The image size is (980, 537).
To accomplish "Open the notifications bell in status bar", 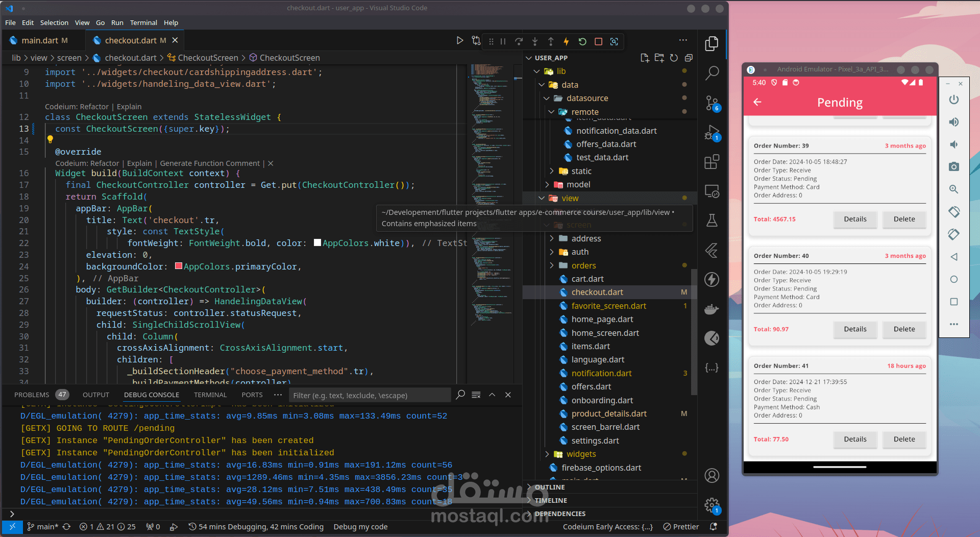I will click(x=713, y=527).
